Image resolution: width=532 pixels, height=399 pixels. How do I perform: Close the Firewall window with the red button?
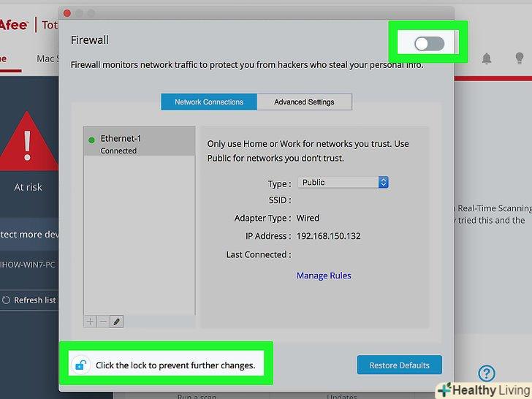66,13
